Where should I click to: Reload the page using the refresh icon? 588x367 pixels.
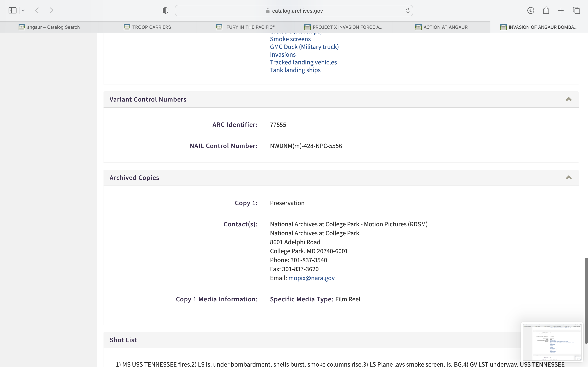pyautogui.click(x=408, y=10)
